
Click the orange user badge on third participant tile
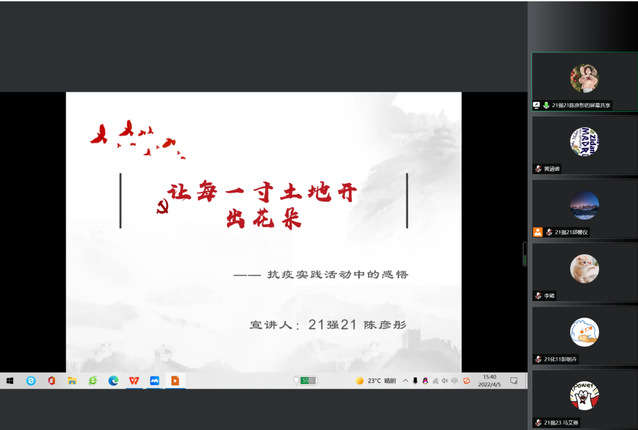[538, 232]
